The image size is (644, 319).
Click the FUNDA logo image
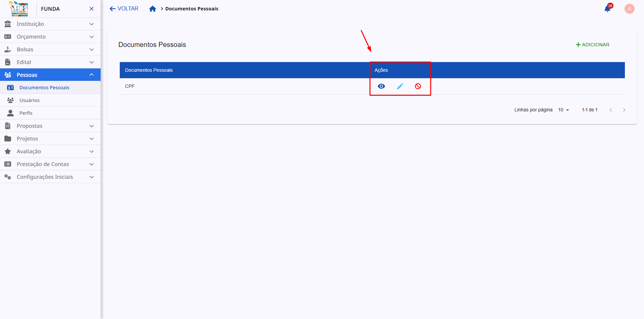tap(19, 9)
